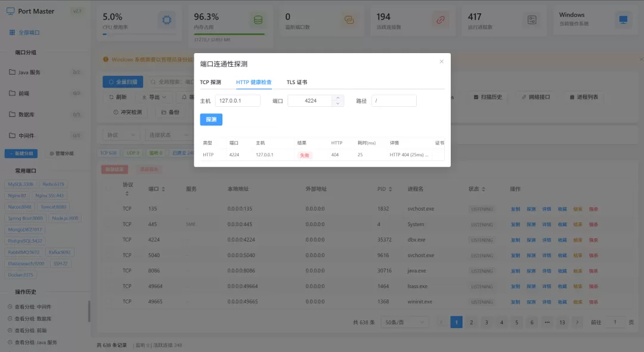Click the 前往 page jump input field
This screenshot has height=352, width=644.
coord(615,322)
